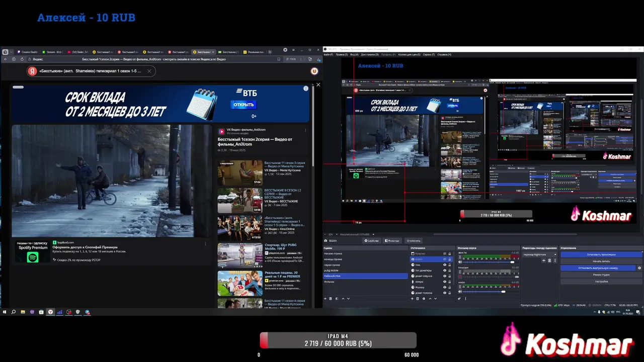Open audio mixer three-dot menu
Screen dimensions: 644x362
(x=465, y=299)
